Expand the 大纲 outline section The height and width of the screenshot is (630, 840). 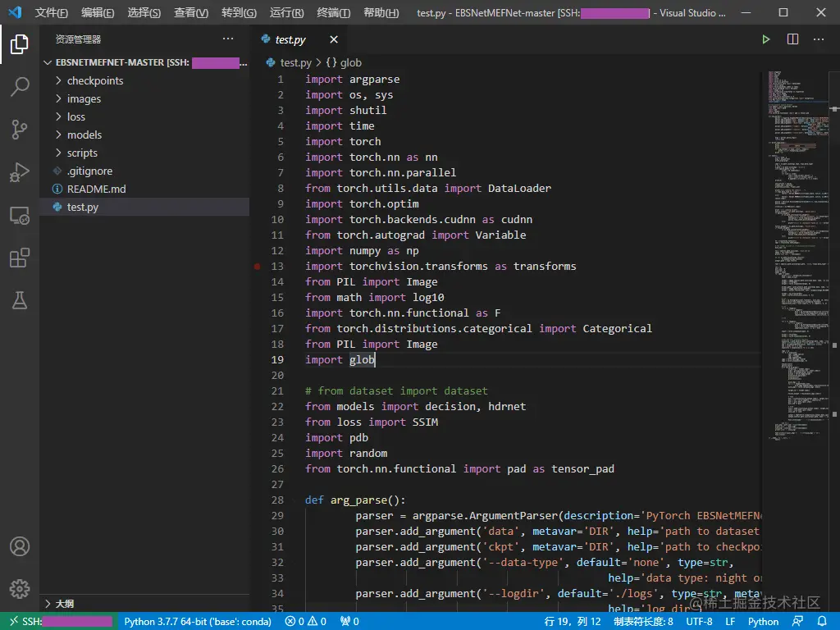coord(64,604)
